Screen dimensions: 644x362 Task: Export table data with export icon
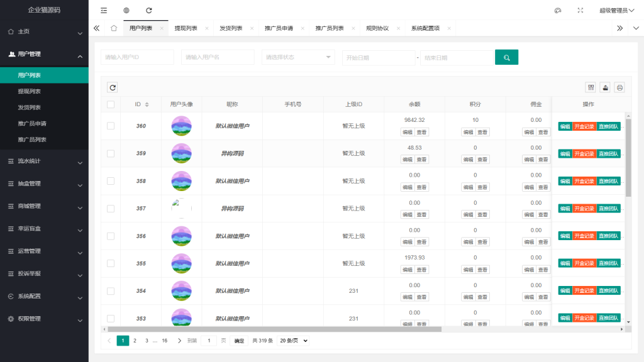click(606, 87)
